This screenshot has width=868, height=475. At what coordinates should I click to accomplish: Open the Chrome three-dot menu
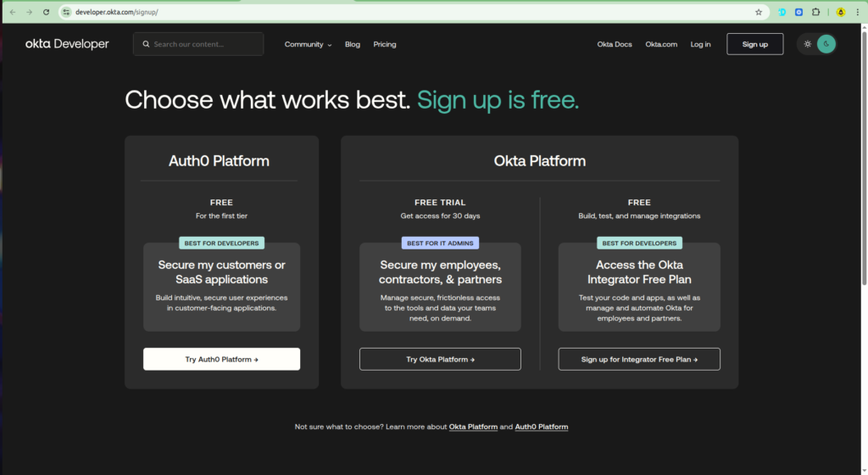(x=858, y=13)
